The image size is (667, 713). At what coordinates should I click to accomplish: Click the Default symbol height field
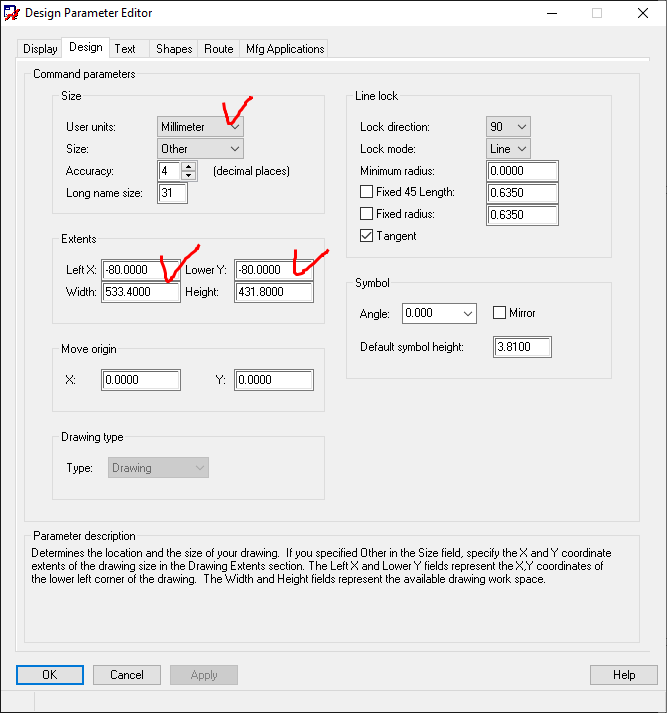coord(522,347)
